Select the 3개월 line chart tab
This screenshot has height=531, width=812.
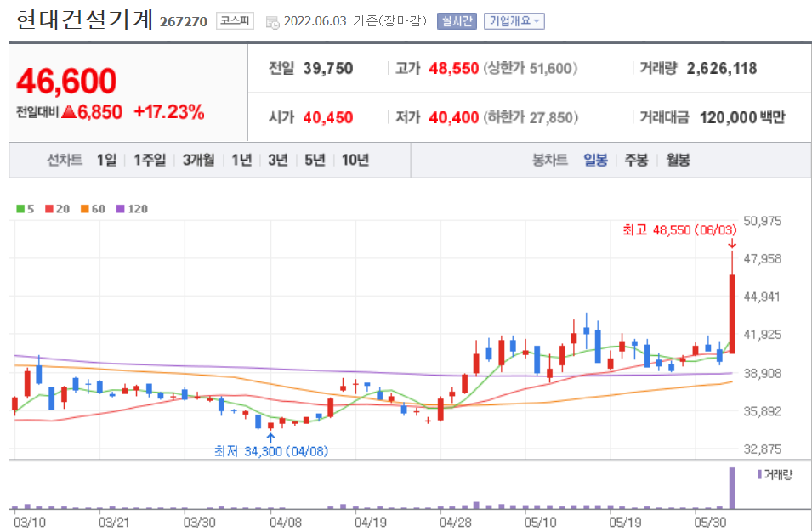199,160
